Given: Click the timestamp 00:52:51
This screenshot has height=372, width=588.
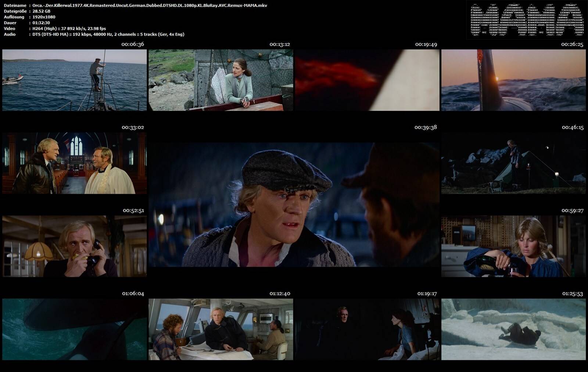Looking at the screenshot, I should click(133, 211).
